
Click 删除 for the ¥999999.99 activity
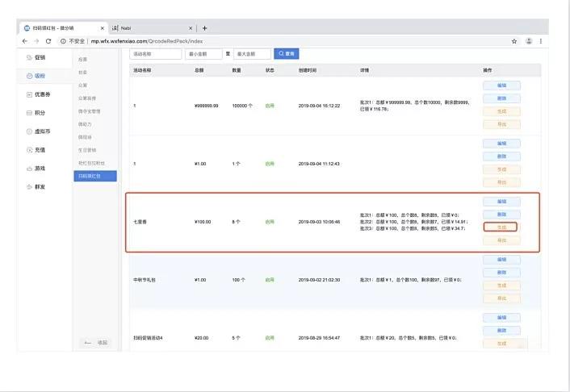(501, 98)
